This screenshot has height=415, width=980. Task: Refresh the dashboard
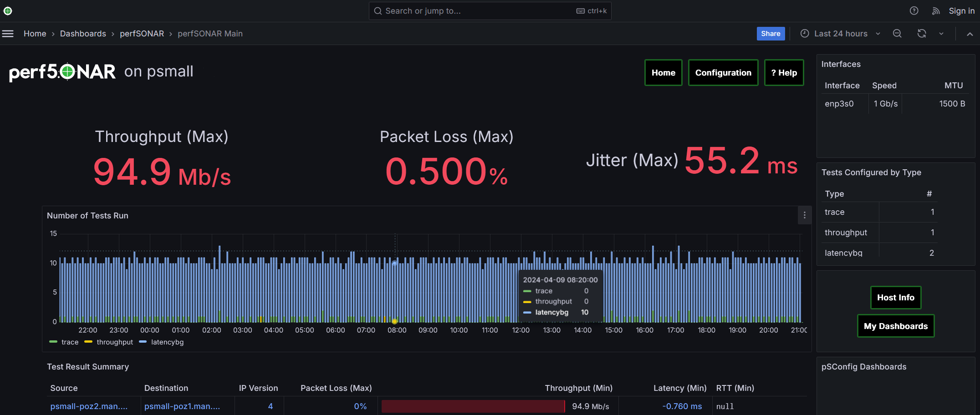[922, 34]
